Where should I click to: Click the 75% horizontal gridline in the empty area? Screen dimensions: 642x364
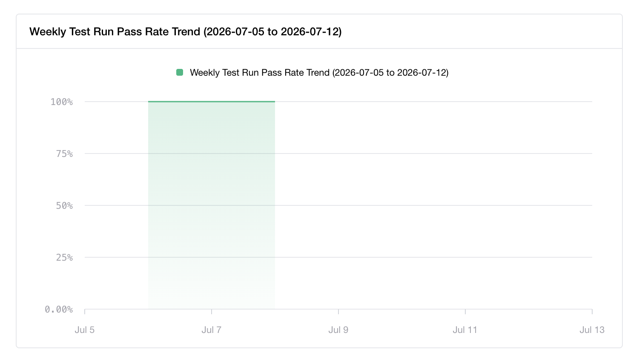[433, 154]
